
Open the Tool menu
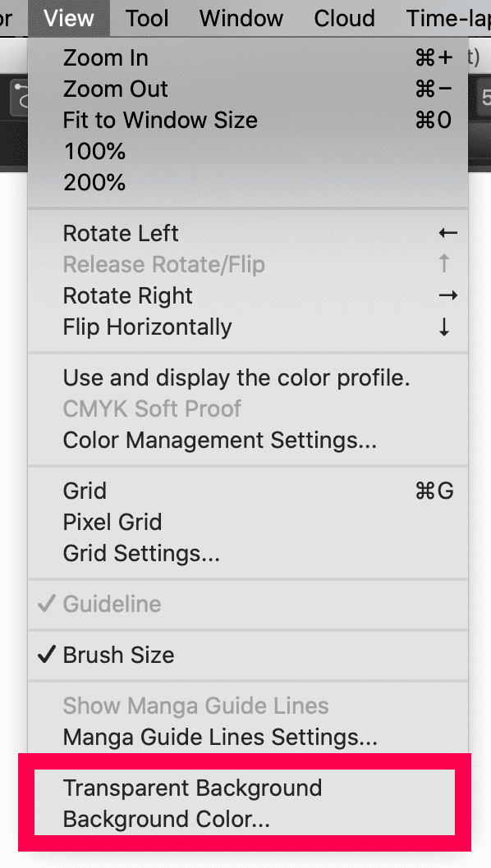[146, 18]
